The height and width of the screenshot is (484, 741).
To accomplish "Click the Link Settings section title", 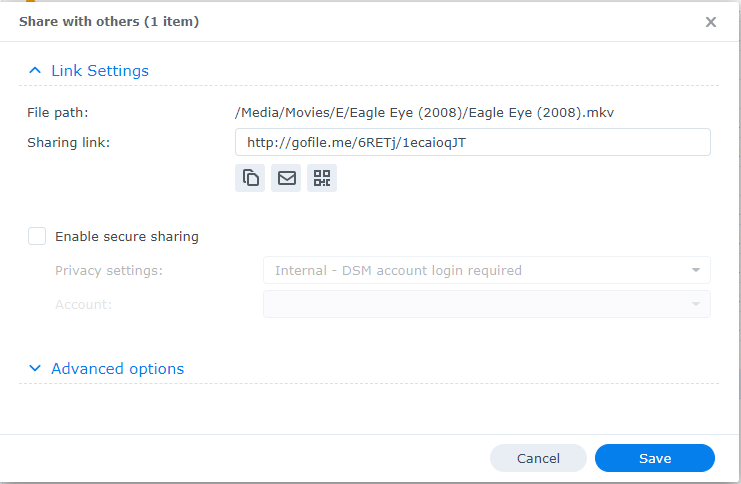I will [100, 71].
